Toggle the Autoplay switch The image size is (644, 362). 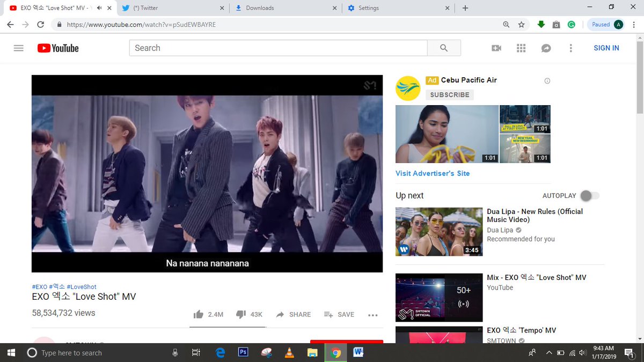(x=590, y=196)
